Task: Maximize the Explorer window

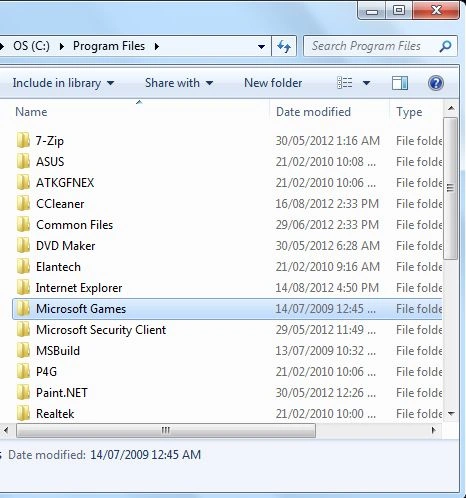Action: [x=399, y=10]
